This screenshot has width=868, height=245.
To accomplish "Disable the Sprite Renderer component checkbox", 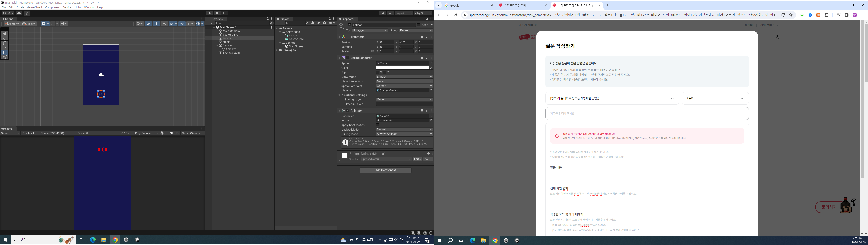I will click(348, 58).
